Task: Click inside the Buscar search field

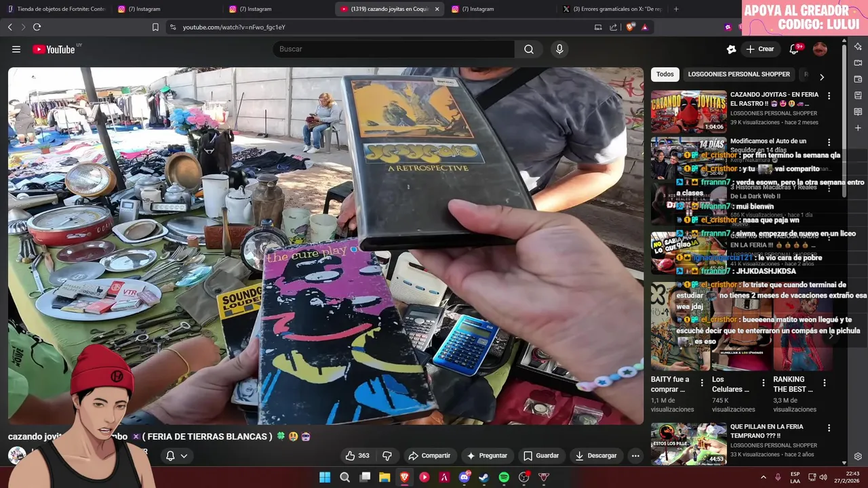Action: tap(393, 49)
